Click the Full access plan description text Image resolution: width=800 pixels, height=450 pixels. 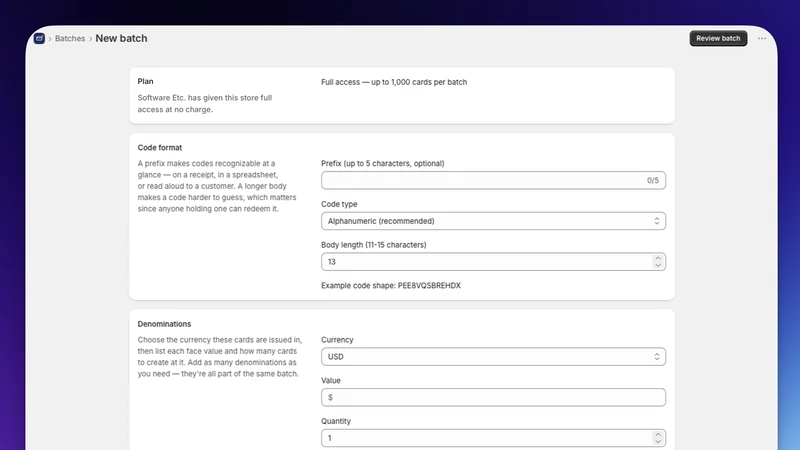pos(394,82)
